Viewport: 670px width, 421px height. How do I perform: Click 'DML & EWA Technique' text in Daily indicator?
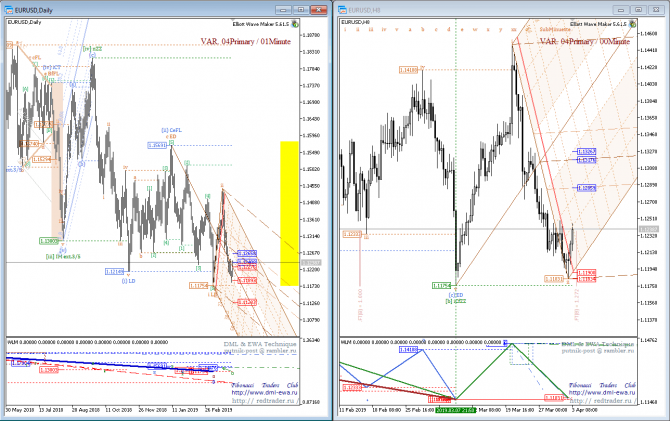tap(260, 344)
